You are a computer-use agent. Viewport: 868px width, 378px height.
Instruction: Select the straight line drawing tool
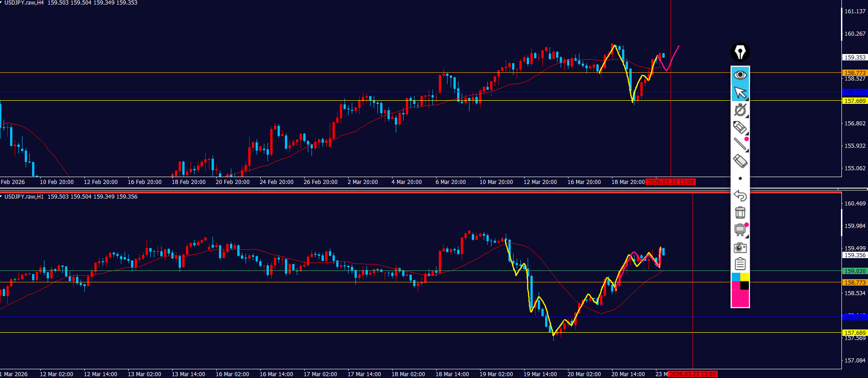(x=740, y=144)
